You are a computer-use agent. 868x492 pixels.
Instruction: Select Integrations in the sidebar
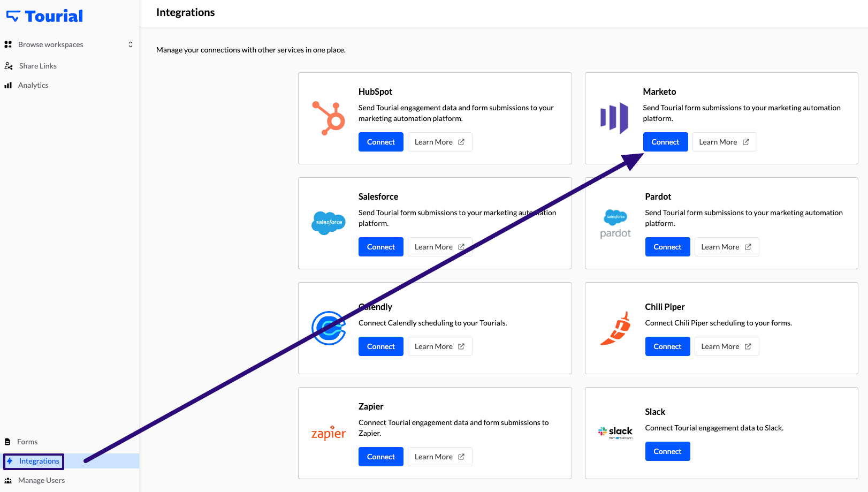coord(39,461)
